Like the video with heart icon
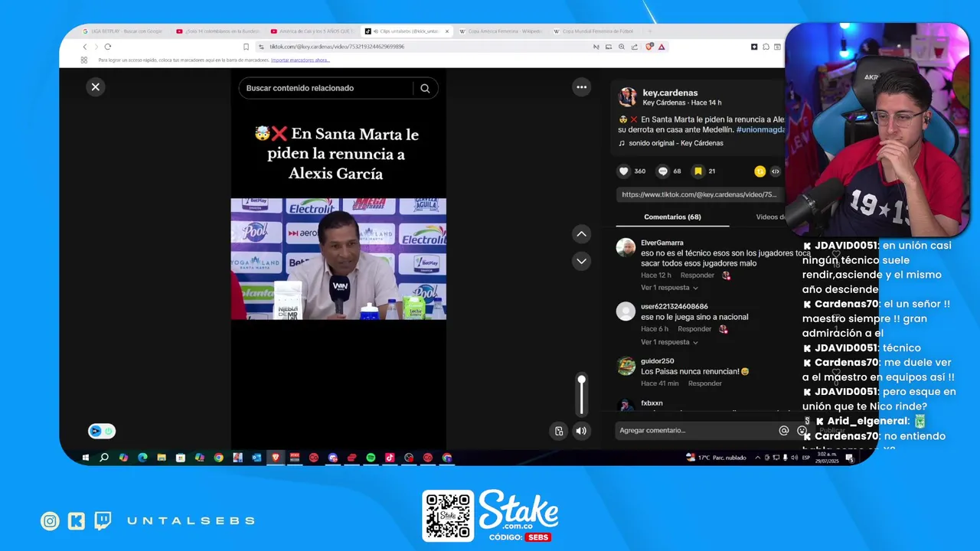 pos(624,171)
